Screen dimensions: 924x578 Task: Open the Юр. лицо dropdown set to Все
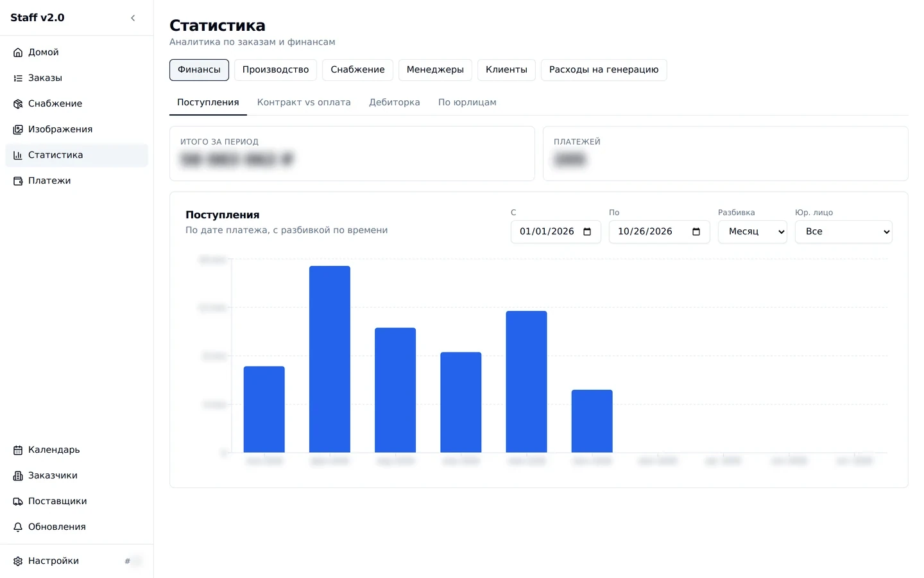point(844,232)
